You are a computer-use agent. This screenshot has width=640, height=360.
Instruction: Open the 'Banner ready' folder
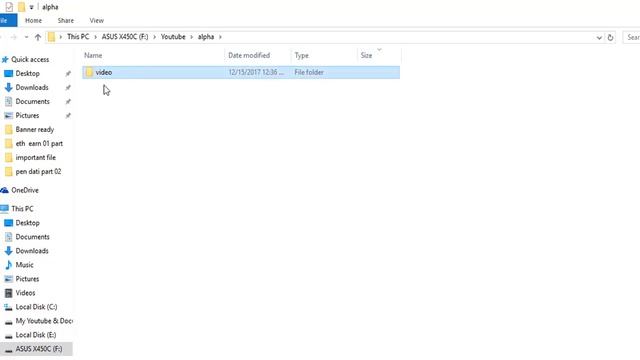[35, 129]
